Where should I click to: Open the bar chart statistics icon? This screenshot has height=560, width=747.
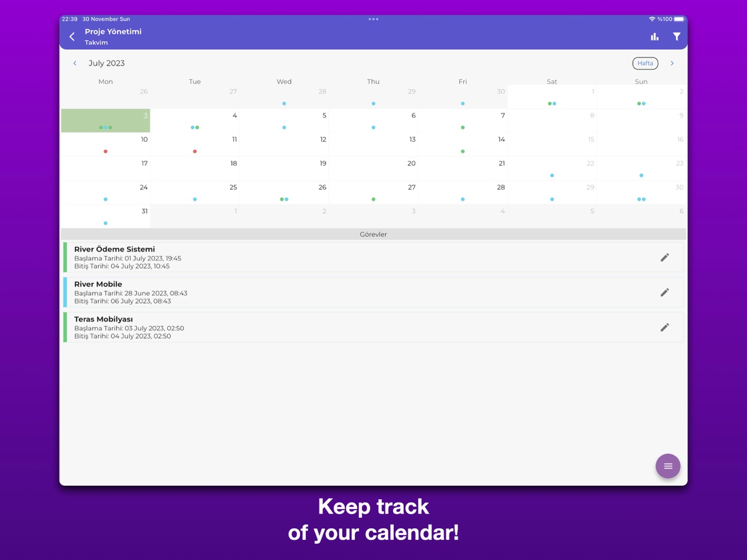[x=654, y=36]
